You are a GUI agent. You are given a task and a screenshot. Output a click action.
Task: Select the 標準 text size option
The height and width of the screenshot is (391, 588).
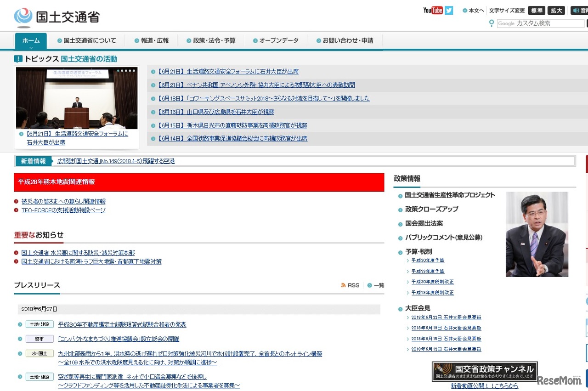click(x=536, y=10)
